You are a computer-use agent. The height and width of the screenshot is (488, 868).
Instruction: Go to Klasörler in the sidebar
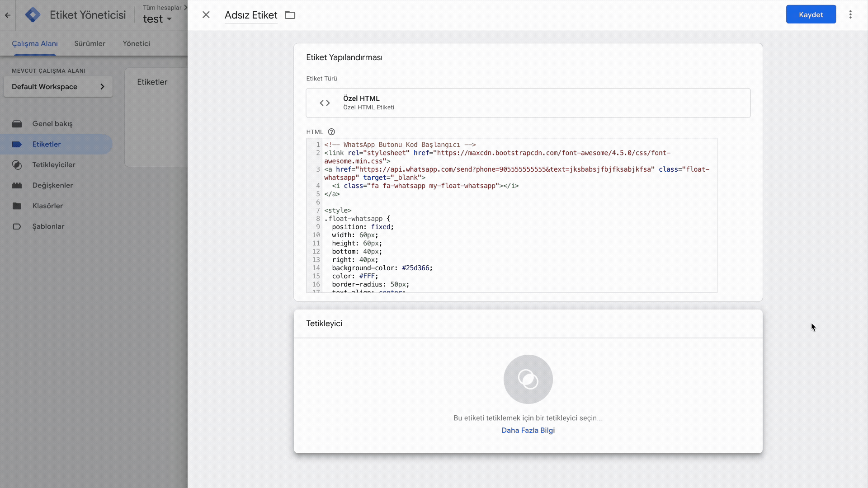(47, 206)
